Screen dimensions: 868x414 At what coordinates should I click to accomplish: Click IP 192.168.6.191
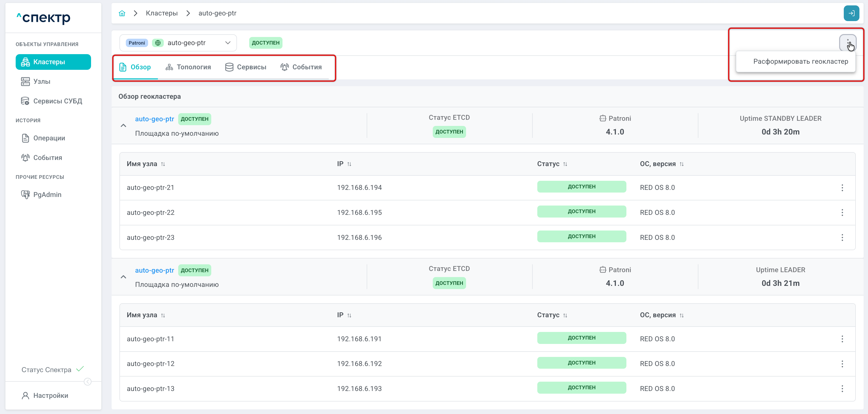(x=359, y=339)
